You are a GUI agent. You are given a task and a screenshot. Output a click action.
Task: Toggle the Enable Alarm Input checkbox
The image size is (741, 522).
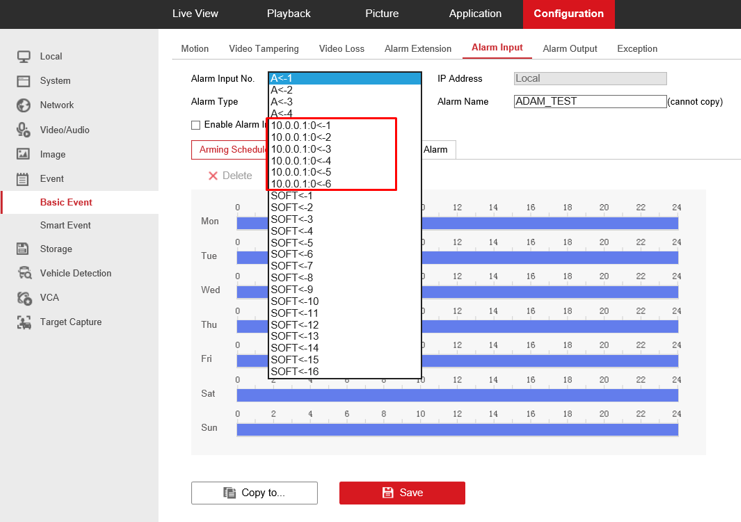pyautogui.click(x=196, y=125)
